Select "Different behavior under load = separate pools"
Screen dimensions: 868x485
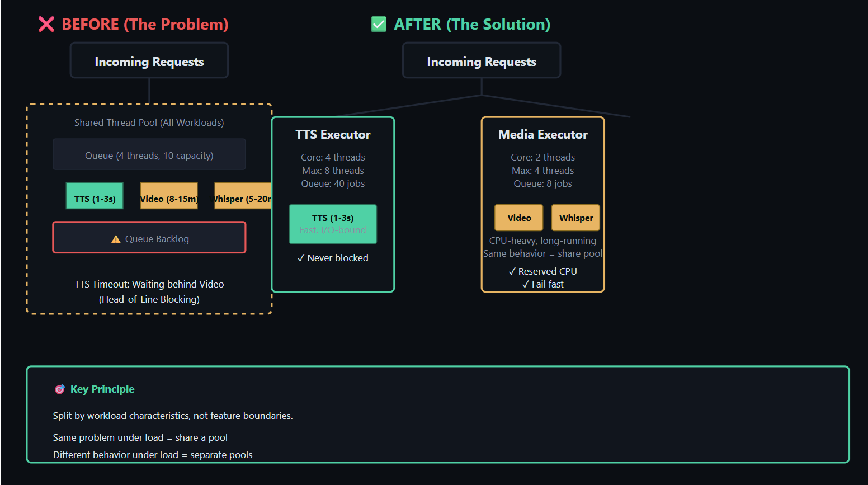click(x=153, y=455)
